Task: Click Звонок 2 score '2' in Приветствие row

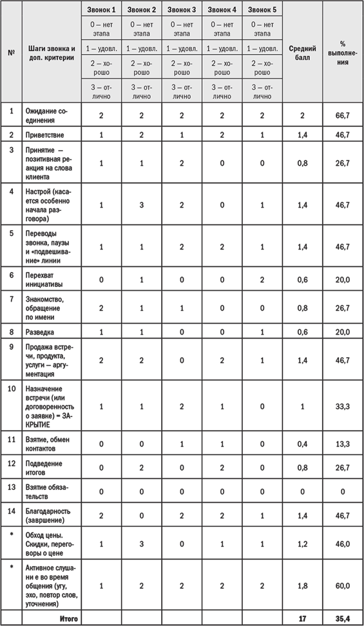Action: pos(142,135)
